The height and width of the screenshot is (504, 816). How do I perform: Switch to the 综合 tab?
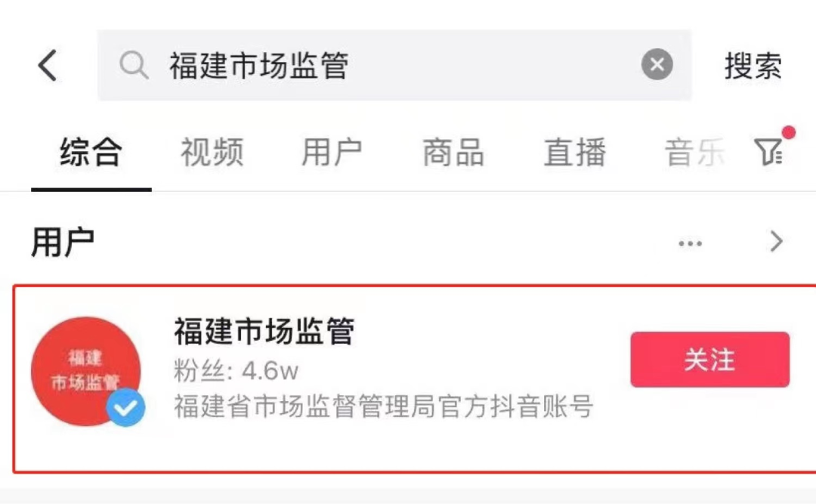pyautogui.click(x=91, y=153)
